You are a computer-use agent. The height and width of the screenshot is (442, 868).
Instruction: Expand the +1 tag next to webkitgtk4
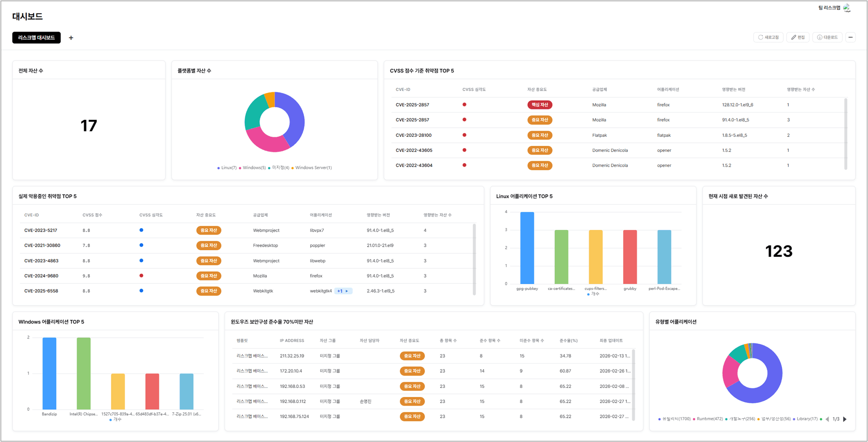pyautogui.click(x=343, y=291)
